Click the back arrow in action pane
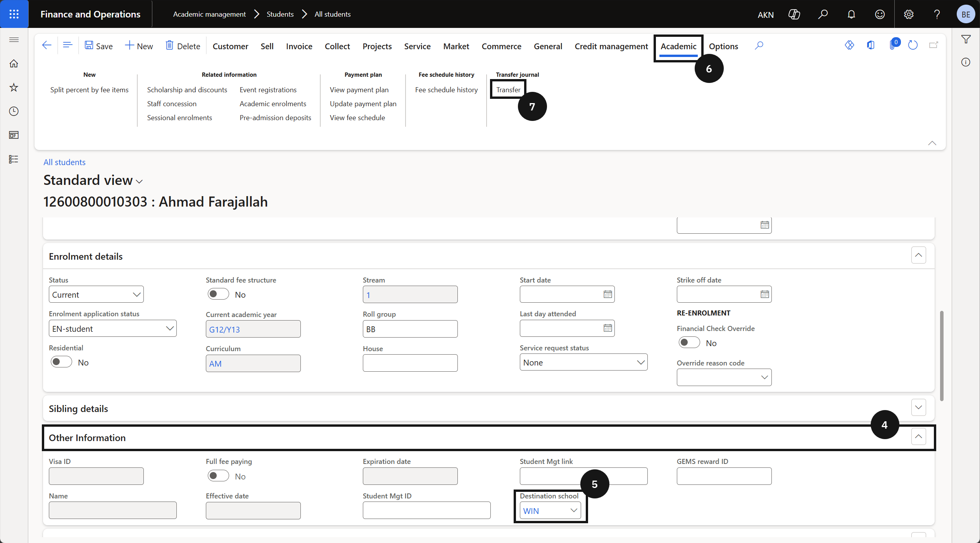 click(x=47, y=45)
